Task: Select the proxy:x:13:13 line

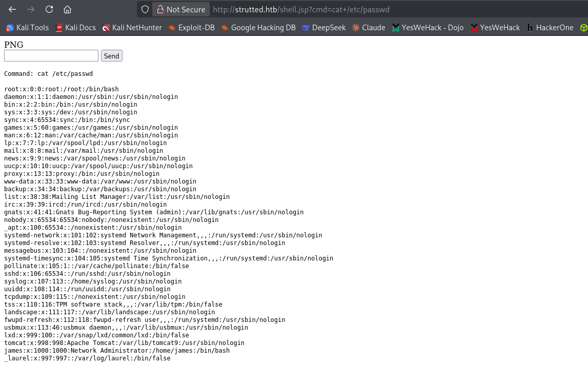Action: (x=82, y=174)
